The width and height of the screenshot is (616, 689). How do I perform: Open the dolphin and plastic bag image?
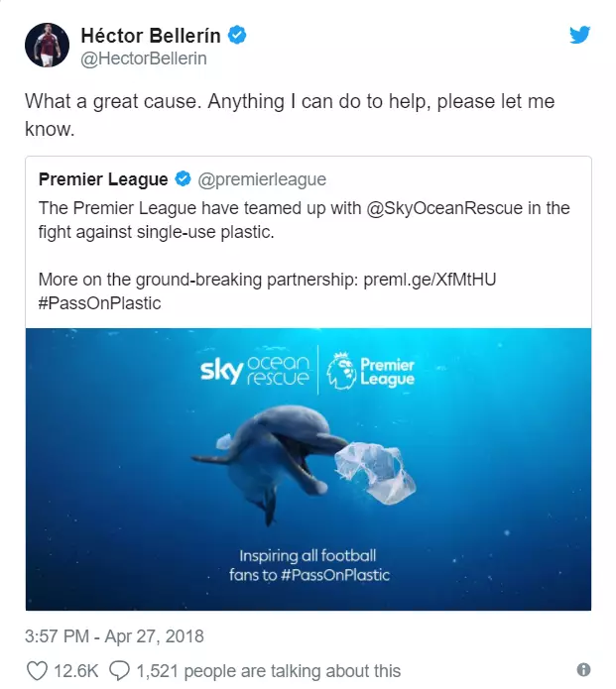tap(308, 469)
